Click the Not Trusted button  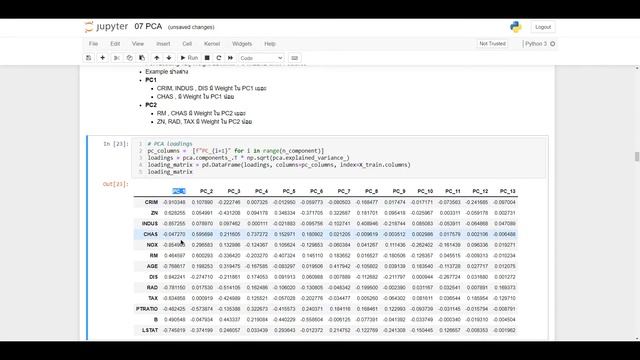[492, 44]
